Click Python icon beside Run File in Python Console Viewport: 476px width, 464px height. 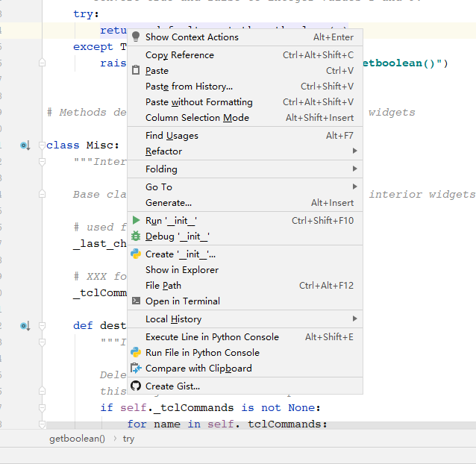pos(136,352)
